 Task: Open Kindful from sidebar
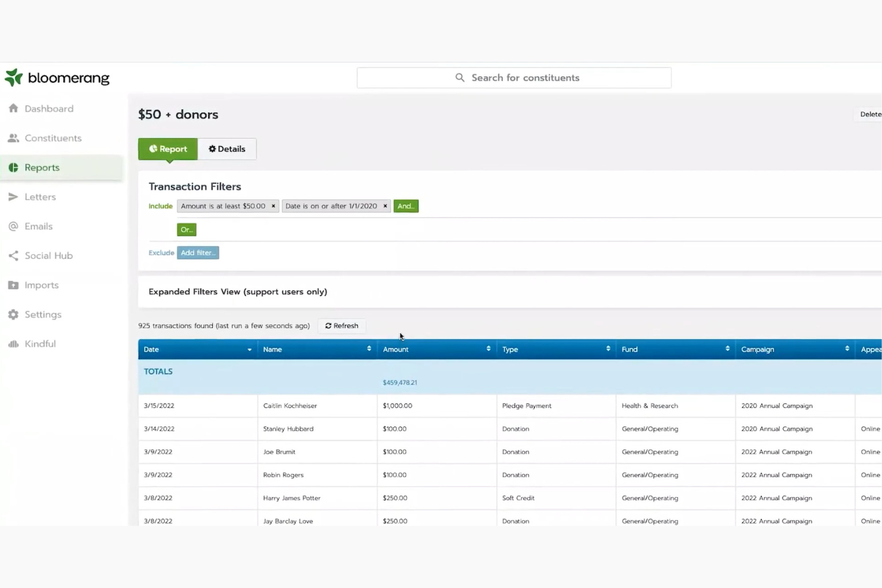pyautogui.click(x=40, y=344)
